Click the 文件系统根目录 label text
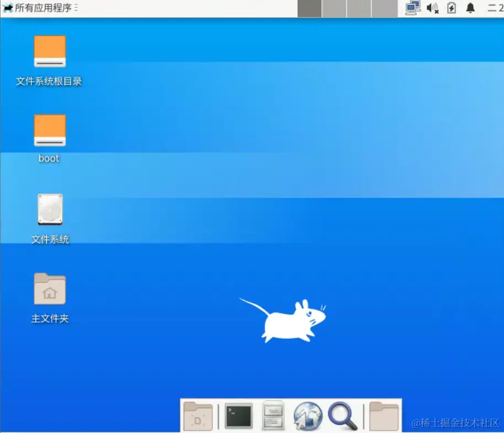The width and height of the screenshot is (504, 433). point(49,82)
